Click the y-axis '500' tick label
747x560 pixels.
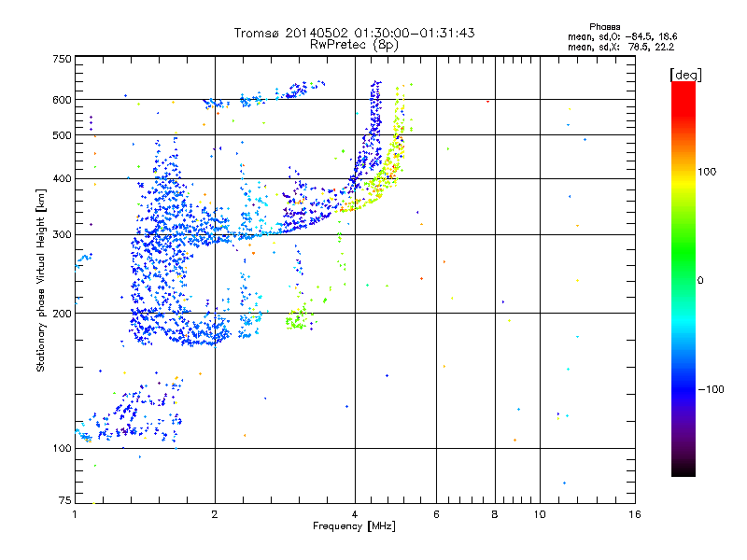[62, 135]
